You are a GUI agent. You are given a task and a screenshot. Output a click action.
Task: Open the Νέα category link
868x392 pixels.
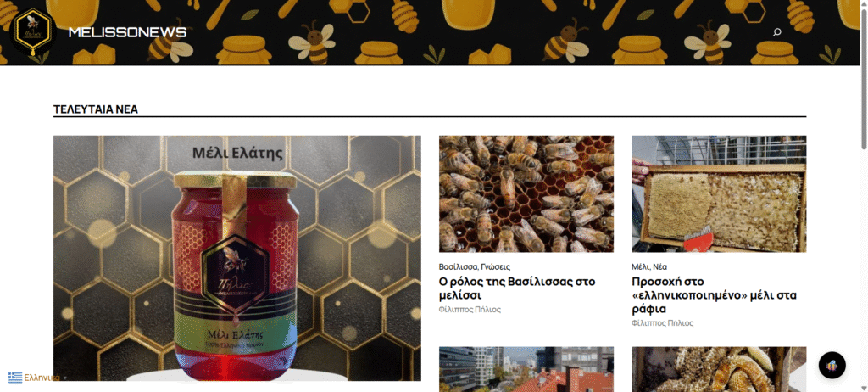(659, 266)
